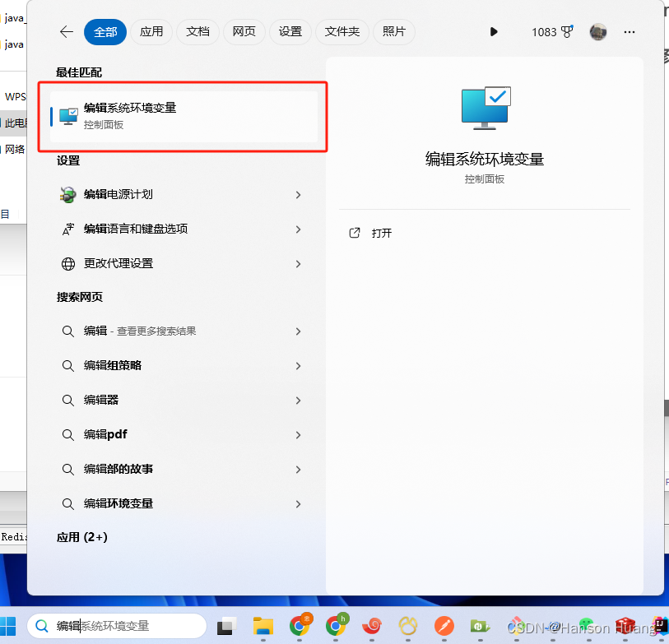The height and width of the screenshot is (644, 669).
Task: Click the back arrow in the search window
Action: coord(66,32)
